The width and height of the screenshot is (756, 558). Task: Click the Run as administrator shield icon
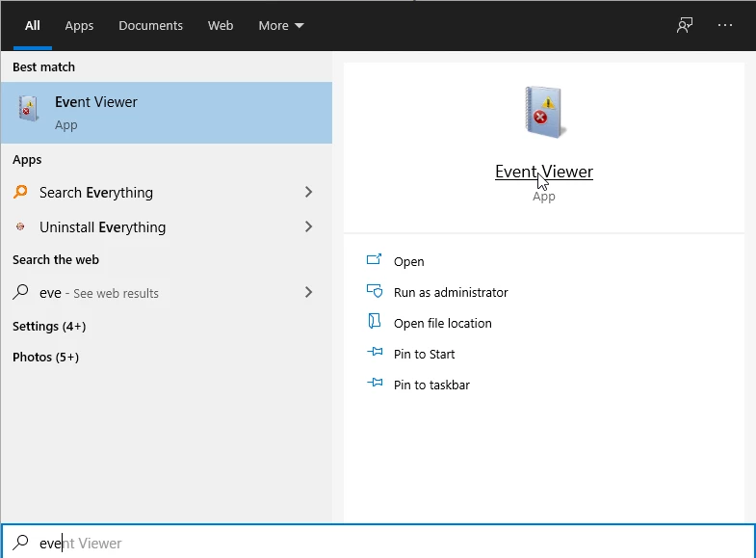coord(375,291)
